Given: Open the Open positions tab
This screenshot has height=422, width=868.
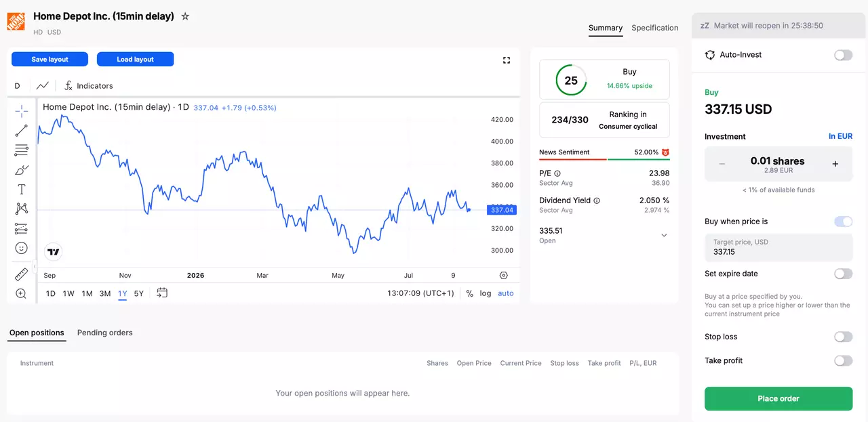Looking at the screenshot, I should pyautogui.click(x=37, y=333).
